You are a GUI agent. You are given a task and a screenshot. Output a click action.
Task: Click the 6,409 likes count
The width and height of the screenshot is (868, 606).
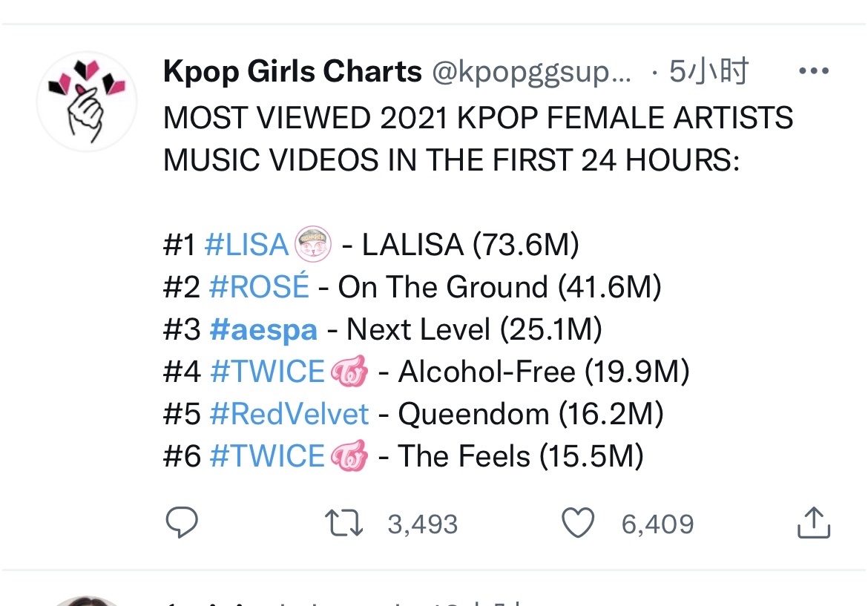(657, 524)
